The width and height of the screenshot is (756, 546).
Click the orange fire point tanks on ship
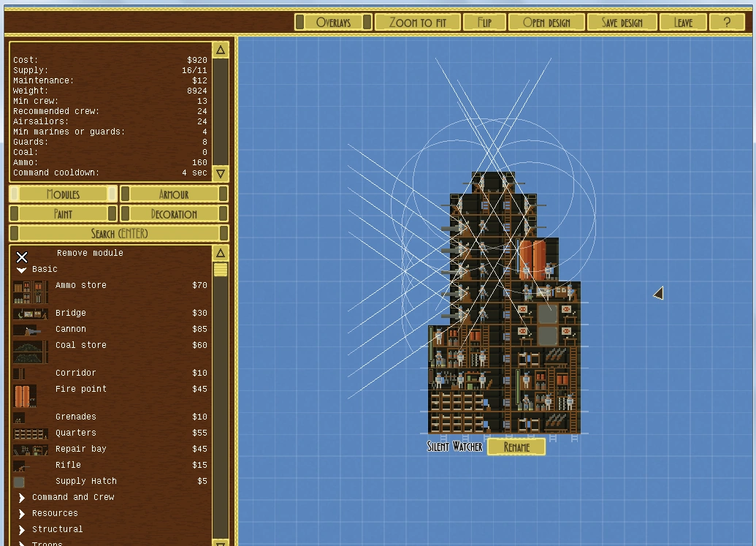click(x=532, y=259)
